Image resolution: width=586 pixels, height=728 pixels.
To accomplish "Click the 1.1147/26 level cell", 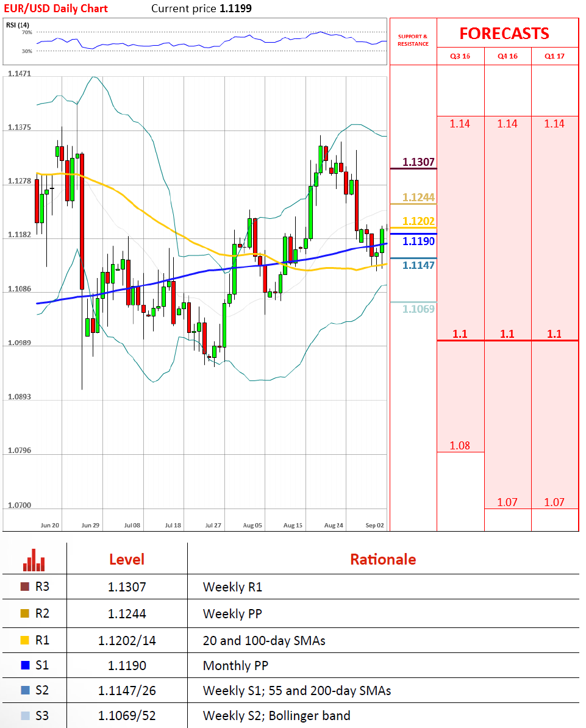I will (x=127, y=691).
